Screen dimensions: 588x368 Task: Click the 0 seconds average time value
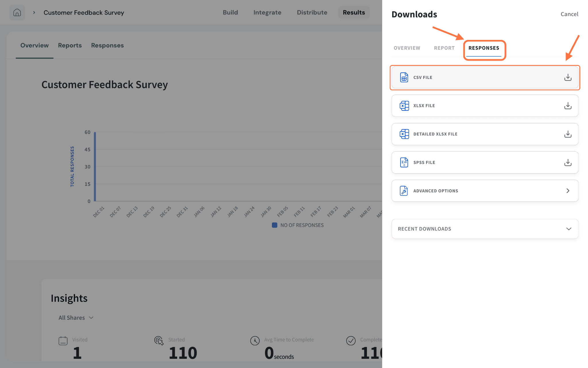279,353
